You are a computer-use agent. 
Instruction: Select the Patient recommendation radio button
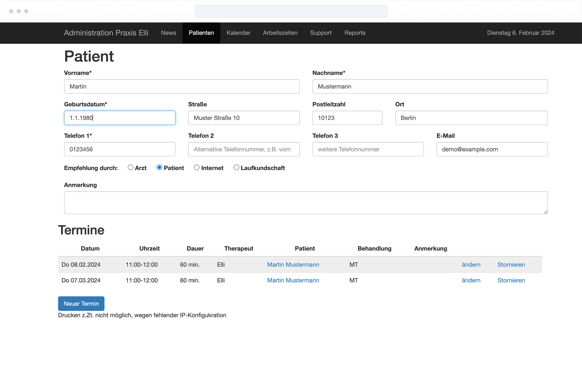[x=159, y=167]
